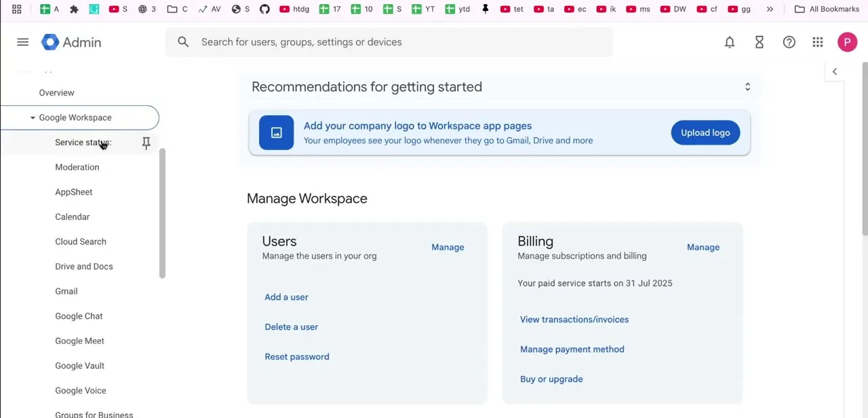Click the Buy or upgrade link
The height and width of the screenshot is (418, 868).
tap(551, 379)
